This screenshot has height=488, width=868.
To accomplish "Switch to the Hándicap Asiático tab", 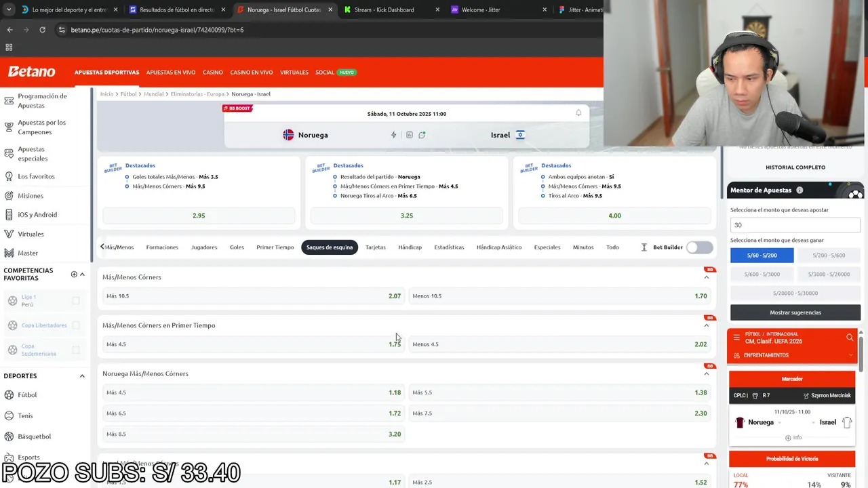I will click(x=499, y=247).
